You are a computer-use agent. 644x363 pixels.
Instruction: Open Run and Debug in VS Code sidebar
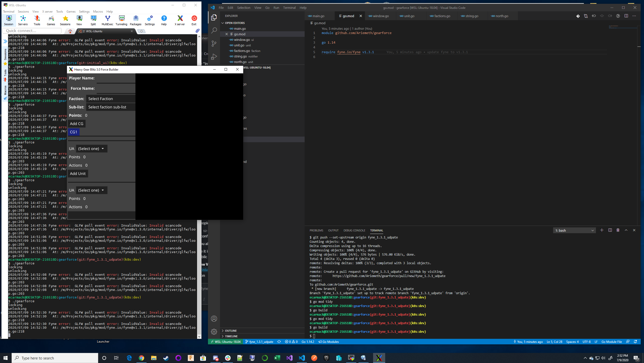[214, 56]
